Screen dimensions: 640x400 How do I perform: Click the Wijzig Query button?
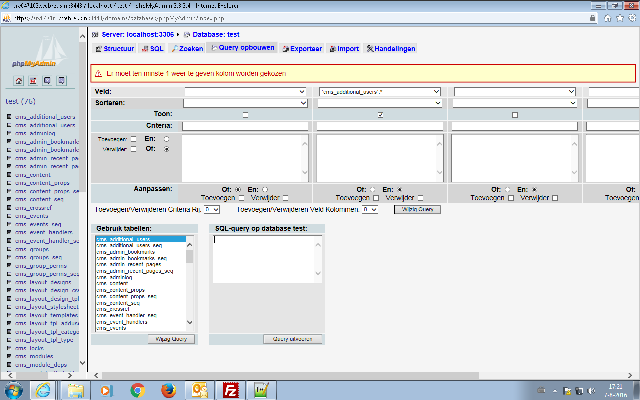pos(171,339)
